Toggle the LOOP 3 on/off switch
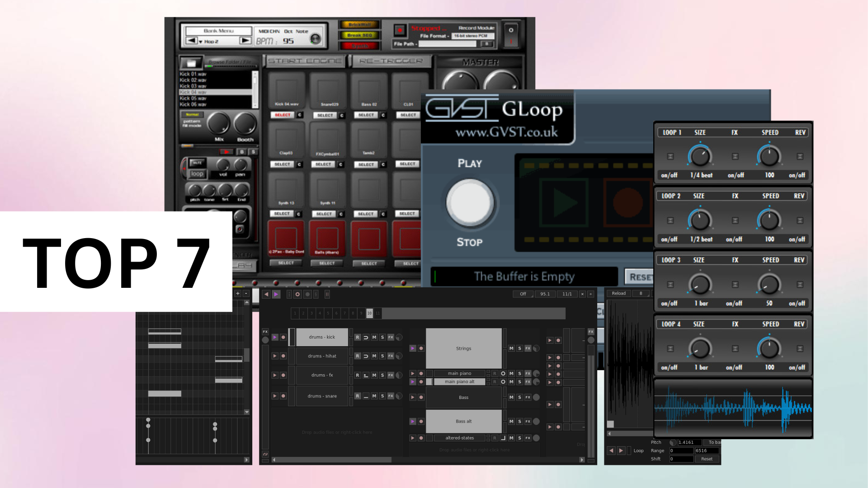Viewport: 868px width, 488px height. pos(670,285)
